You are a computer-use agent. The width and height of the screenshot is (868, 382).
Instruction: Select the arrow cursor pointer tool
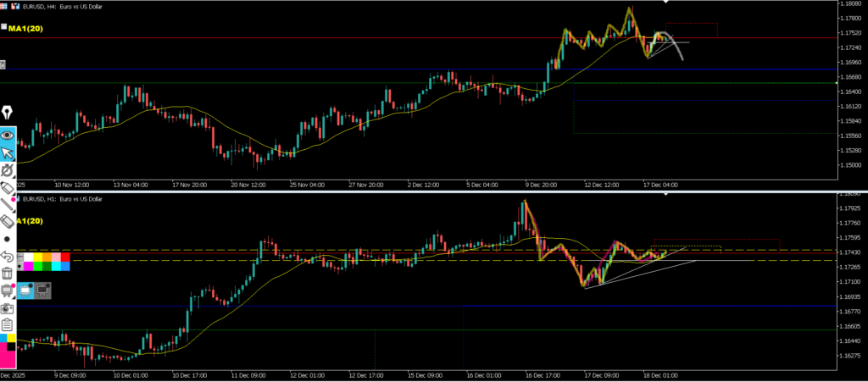tap(7, 152)
